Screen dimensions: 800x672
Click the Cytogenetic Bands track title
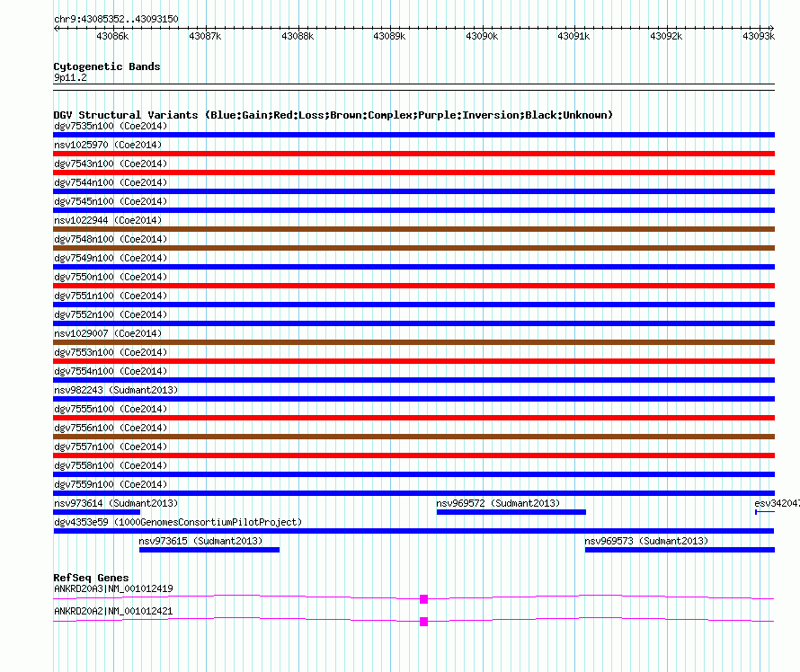click(x=107, y=66)
